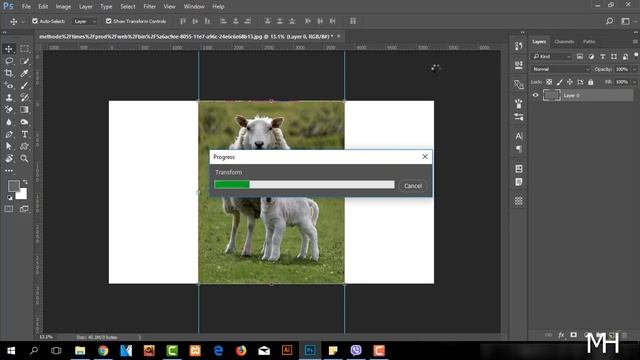Swap foreground and background colors
The height and width of the screenshot is (360, 640).
25,182
